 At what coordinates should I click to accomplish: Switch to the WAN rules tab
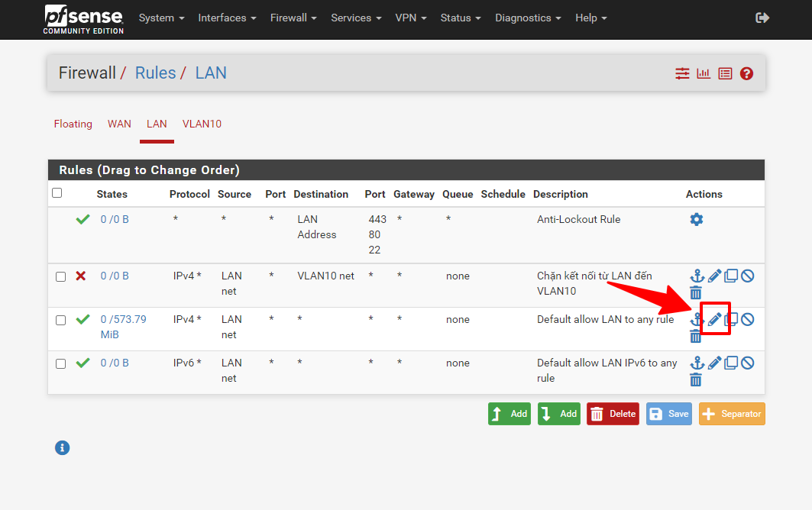tap(119, 124)
